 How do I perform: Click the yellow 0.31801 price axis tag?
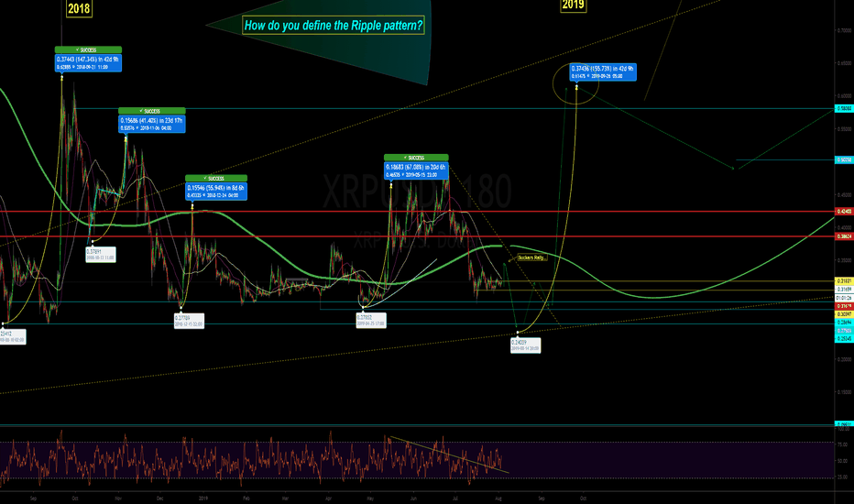[x=844, y=281]
